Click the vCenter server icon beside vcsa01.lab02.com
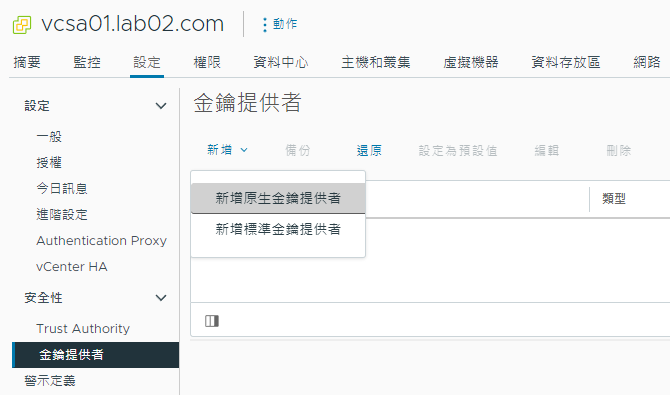Screen dimensions: 670x395 tap(22, 25)
